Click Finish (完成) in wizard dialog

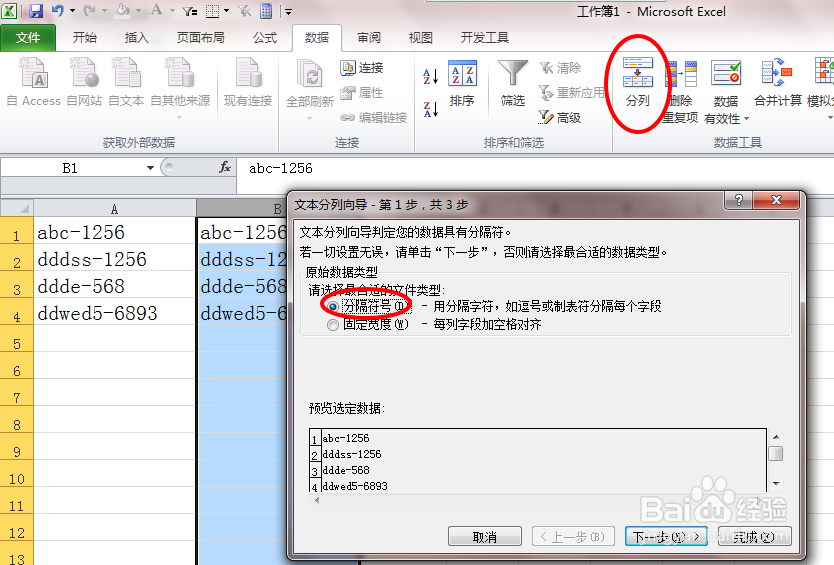(x=754, y=537)
